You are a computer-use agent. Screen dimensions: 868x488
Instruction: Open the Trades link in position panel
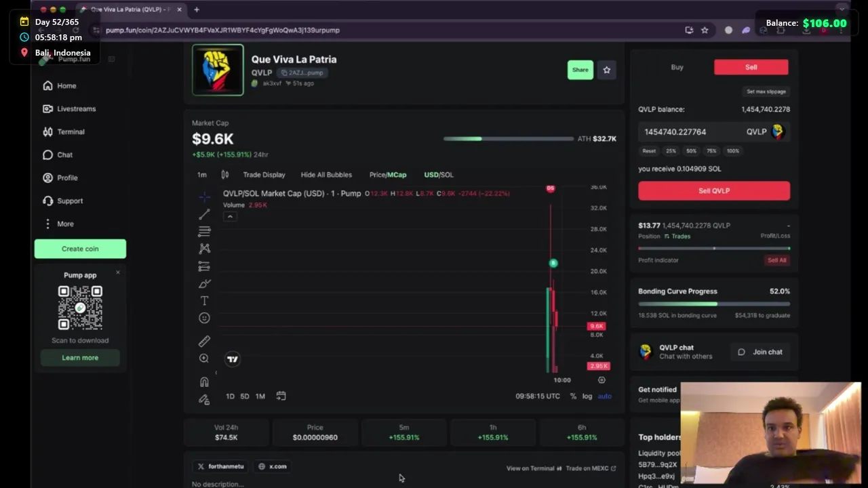click(x=677, y=237)
